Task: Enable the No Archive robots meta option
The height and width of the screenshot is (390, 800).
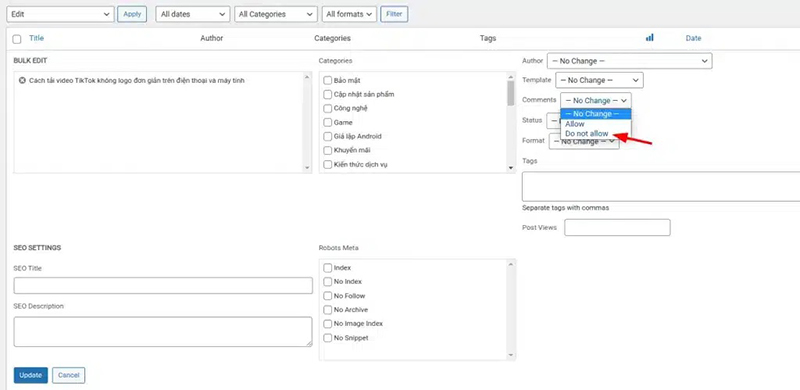Action: 328,310
